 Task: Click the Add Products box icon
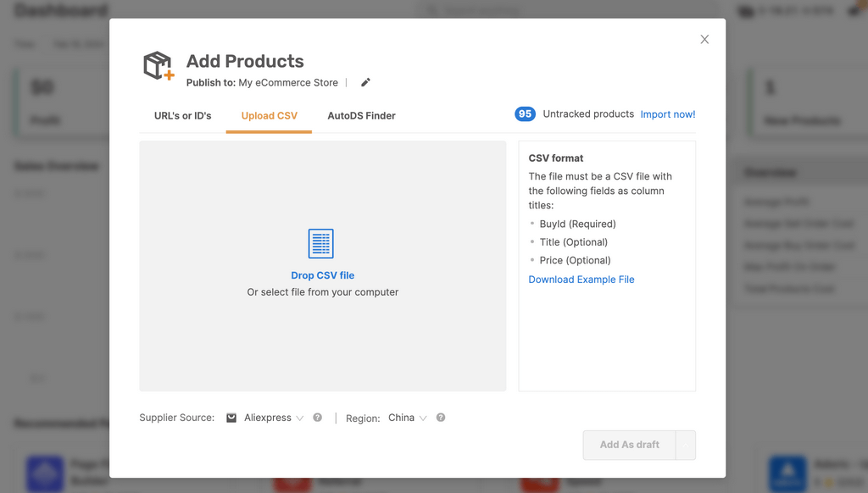point(159,66)
